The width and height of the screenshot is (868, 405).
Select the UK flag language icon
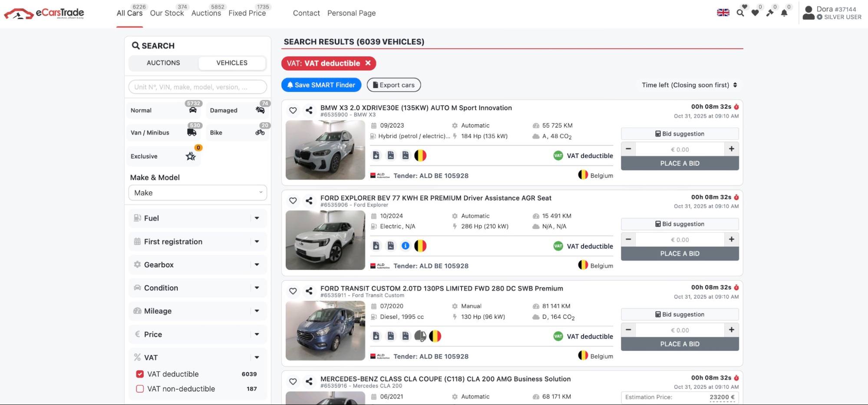(723, 13)
